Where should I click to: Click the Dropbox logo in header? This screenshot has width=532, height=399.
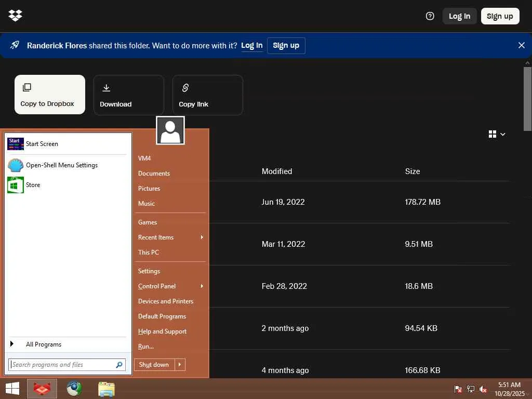(x=15, y=15)
